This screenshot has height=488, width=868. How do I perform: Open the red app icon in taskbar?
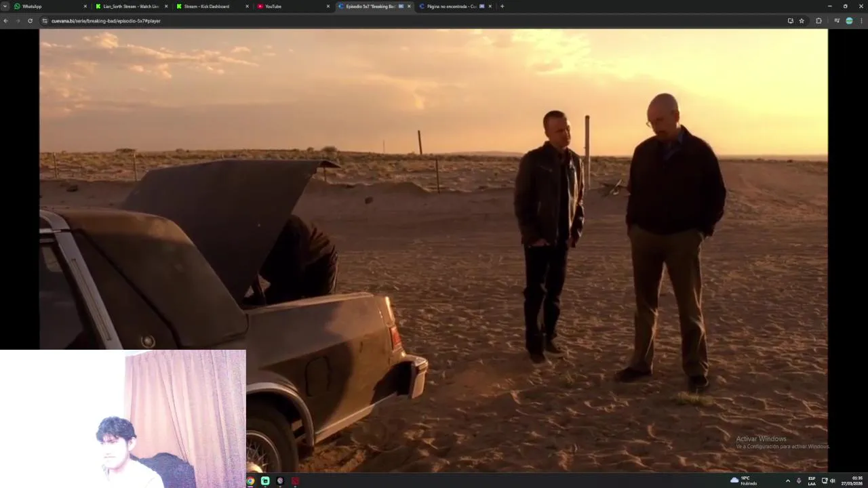pyautogui.click(x=295, y=481)
